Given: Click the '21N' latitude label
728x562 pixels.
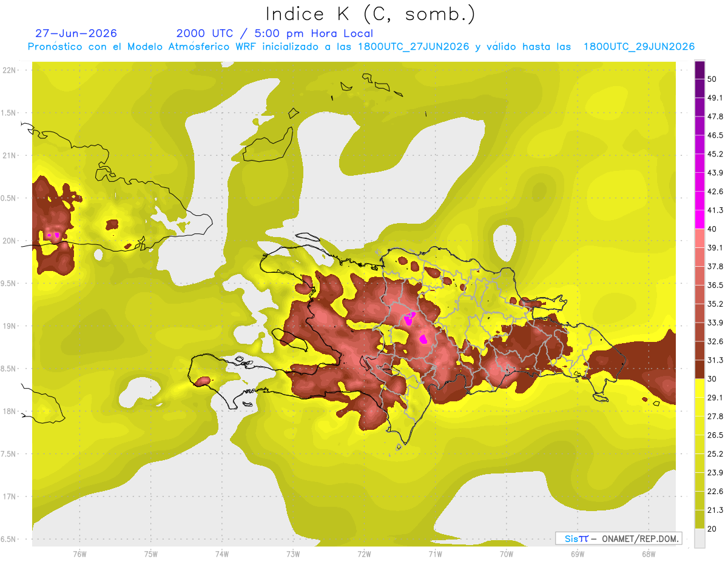Looking at the screenshot, I should [10, 156].
